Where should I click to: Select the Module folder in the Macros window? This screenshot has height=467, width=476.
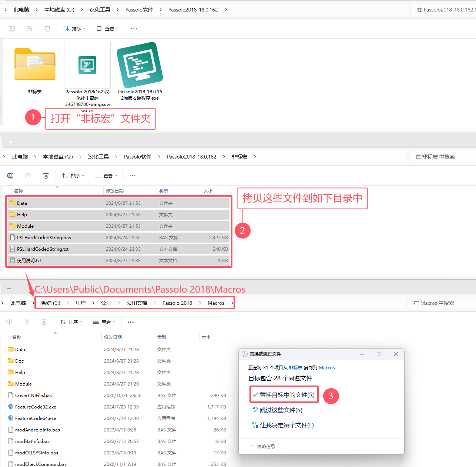pos(117,384)
